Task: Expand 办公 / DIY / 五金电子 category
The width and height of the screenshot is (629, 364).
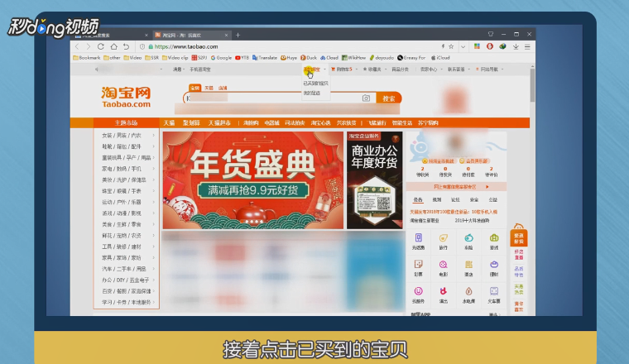Action: pyautogui.click(x=127, y=280)
